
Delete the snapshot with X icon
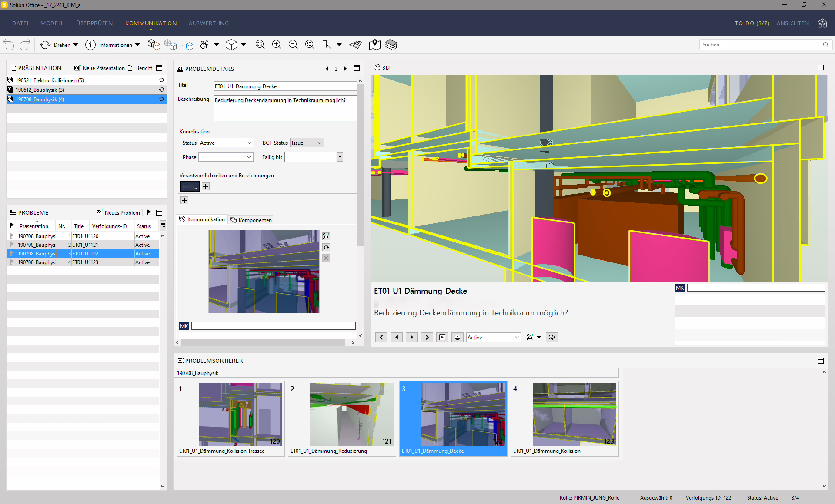coord(326,258)
